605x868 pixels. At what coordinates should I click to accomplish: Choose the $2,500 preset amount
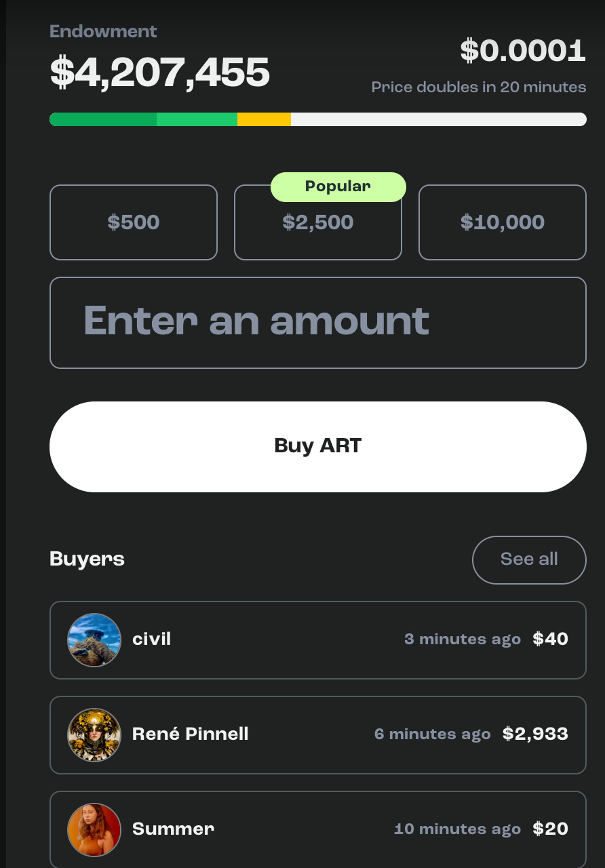(318, 222)
